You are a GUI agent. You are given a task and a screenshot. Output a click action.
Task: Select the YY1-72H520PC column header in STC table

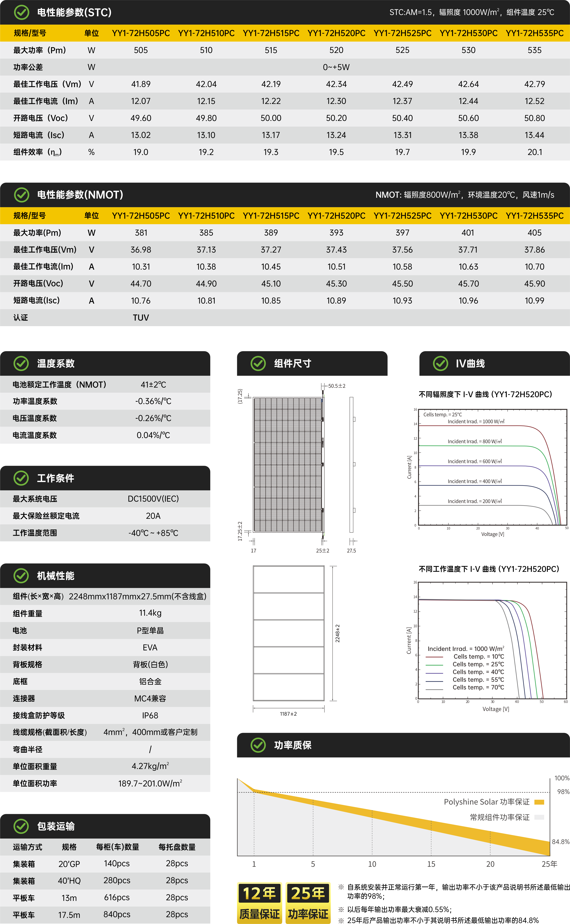tap(336, 33)
